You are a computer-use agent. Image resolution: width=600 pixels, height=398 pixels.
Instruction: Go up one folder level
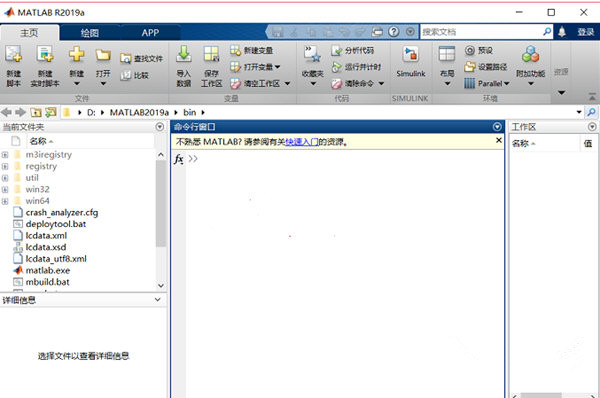(x=36, y=112)
